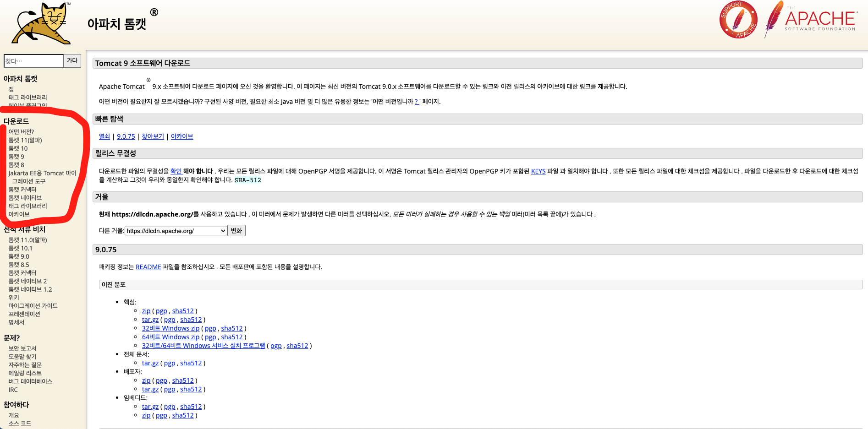Download the 배포자 zip file
Viewport: 868px width, 429px height.
pyautogui.click(x=146, y=380)
